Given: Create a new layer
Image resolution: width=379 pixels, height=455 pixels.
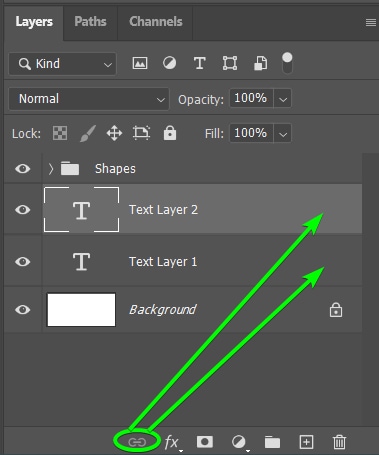Looking at the screenshot, I should tap(306, 442).
